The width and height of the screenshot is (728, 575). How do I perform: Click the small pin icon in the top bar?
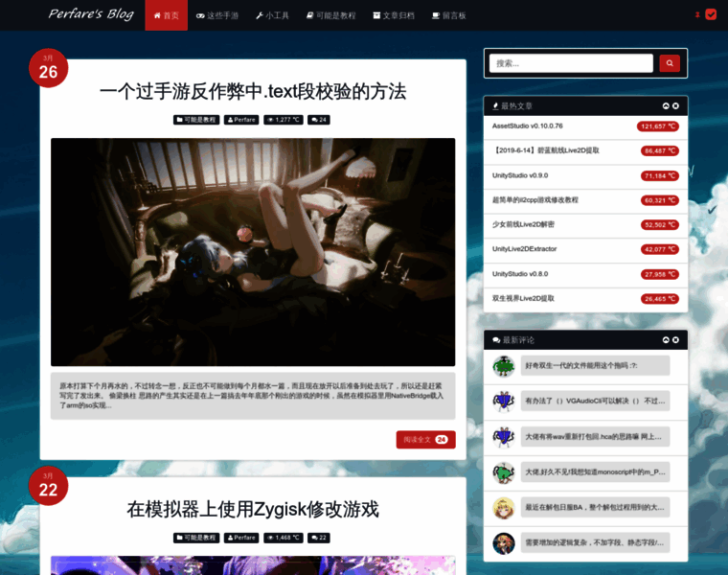[x=697, y=15]
